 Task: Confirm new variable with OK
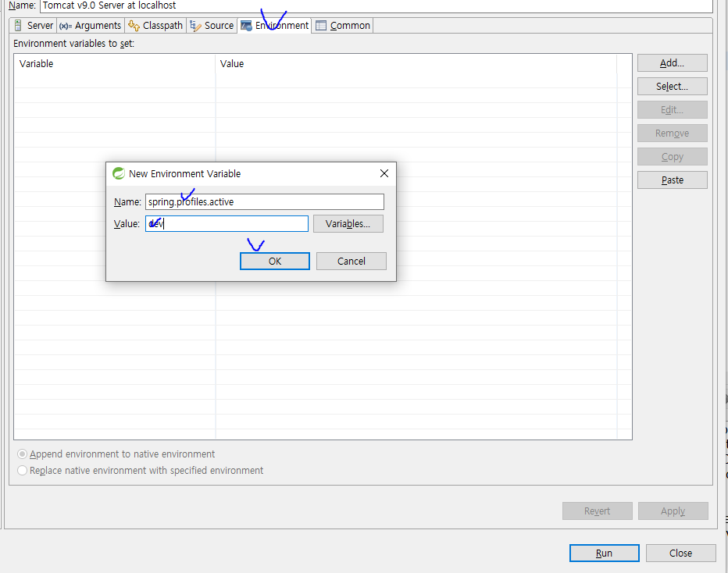click(275, 262)
